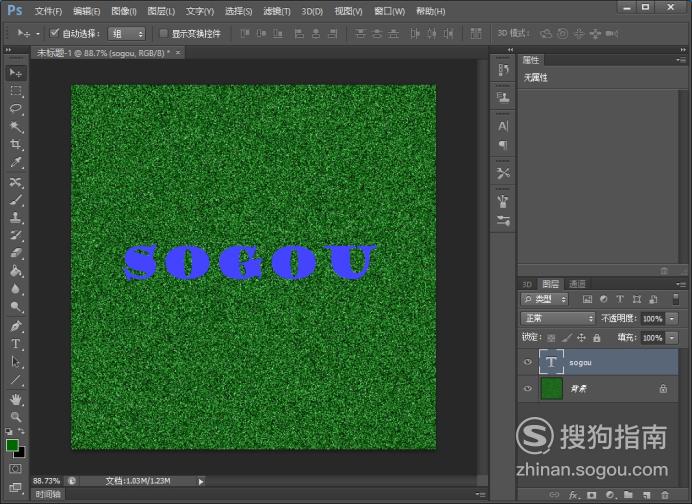Expand the toolbox panel with double arrows

(x=8, y=50)
